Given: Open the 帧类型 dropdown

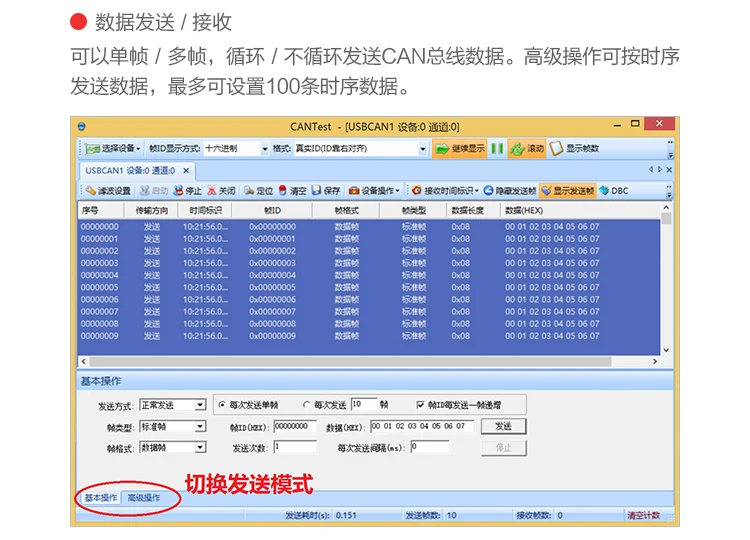Looking at the screenshot, I should [200, 426].
